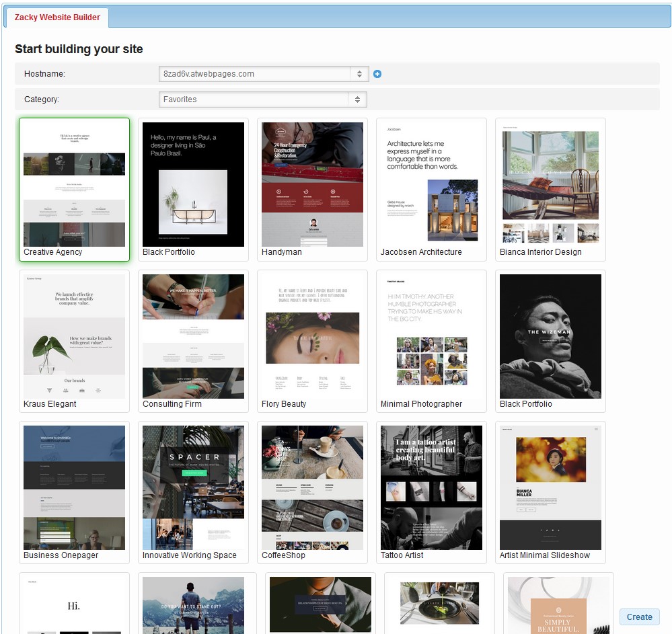
Task: Choose the Kraus Elegant template
Action: pos(74,335)
